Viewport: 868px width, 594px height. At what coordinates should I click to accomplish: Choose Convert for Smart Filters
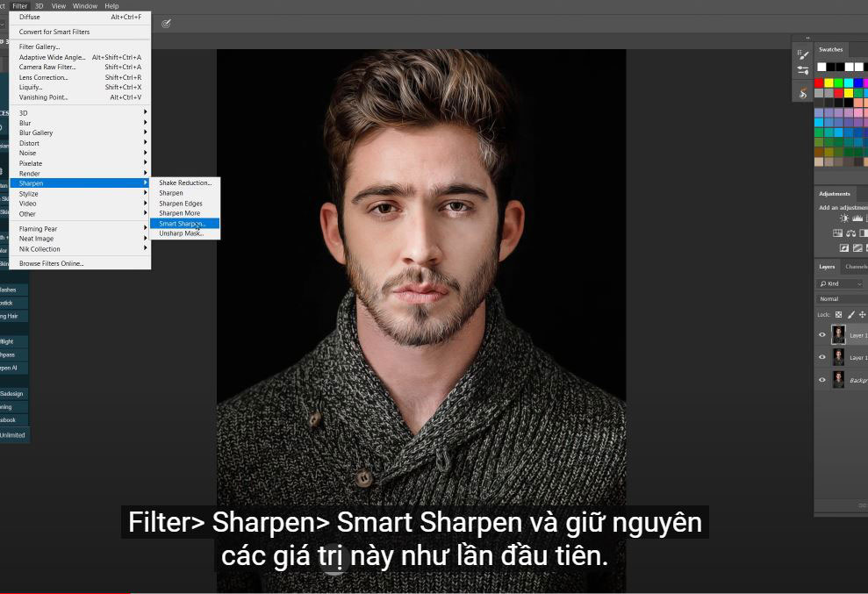80,32
